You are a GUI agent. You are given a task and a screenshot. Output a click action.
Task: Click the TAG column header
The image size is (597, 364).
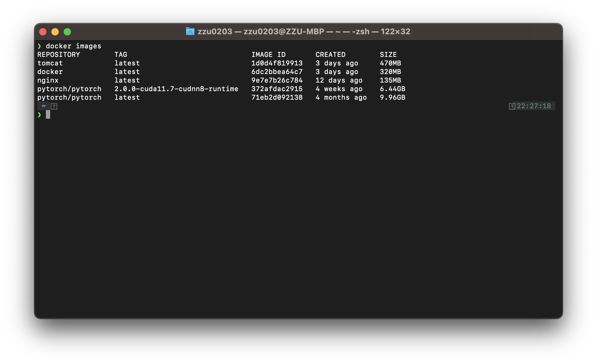(x=121, y=55)
